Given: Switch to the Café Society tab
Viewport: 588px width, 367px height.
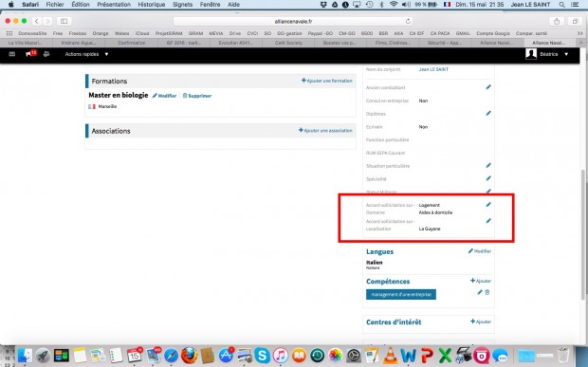Looking at the screenshot, I should 288,43.
